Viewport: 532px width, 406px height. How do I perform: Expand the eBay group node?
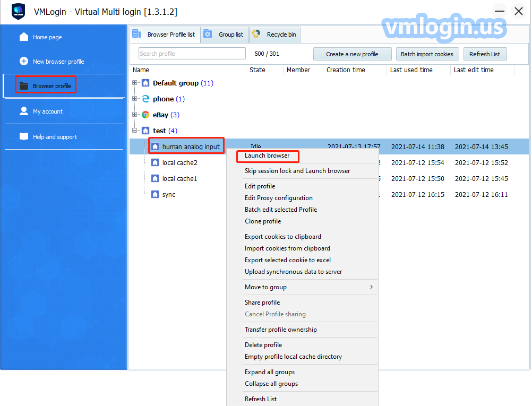135,115
